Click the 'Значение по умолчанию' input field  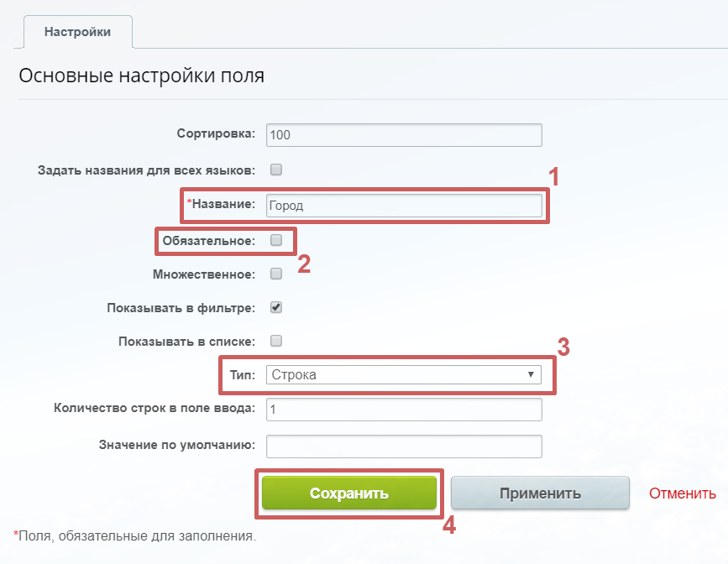coord(404,445)
